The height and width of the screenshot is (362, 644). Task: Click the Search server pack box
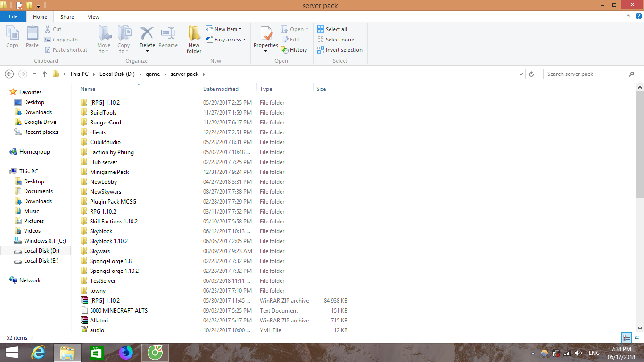pos(591,74)
